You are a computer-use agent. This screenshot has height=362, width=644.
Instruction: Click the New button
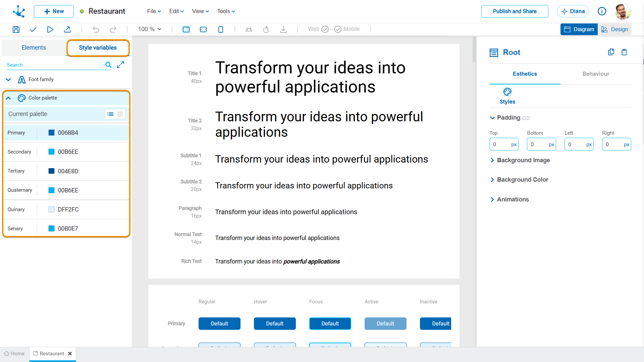(x=54, y=11)
